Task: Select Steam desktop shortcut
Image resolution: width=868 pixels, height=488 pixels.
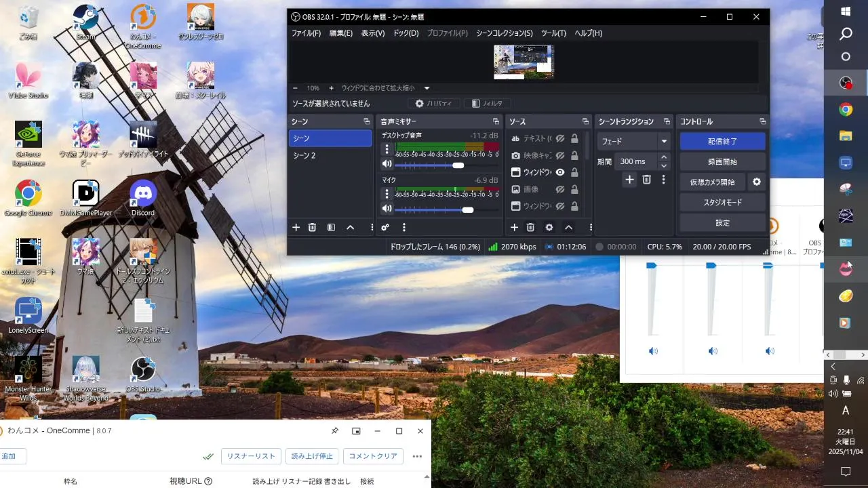Action: click(x=85, y=22)
